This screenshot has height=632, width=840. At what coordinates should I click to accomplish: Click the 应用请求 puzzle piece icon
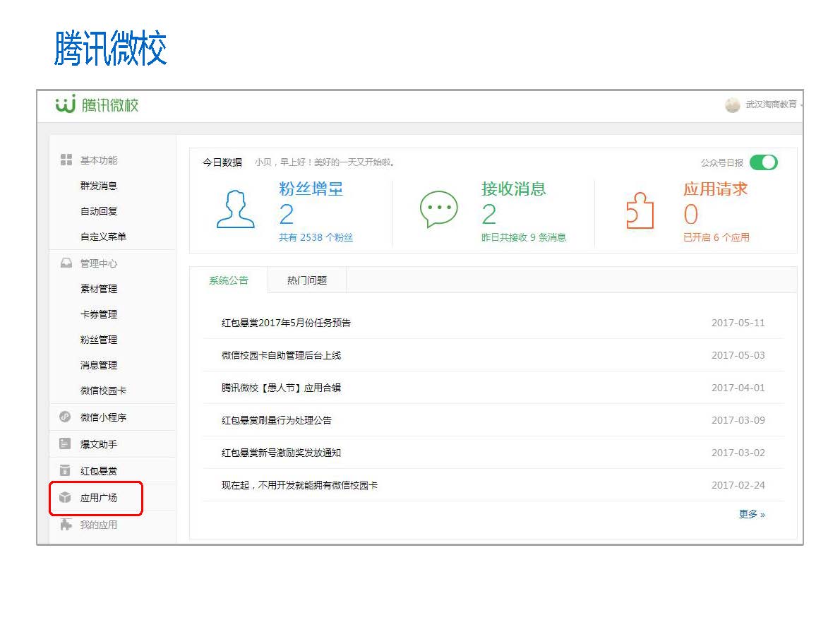click(x=640, y=210)
